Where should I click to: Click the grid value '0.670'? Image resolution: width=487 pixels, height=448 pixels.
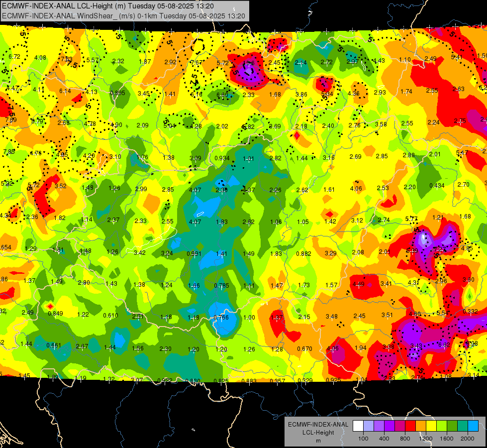pyautogui.click(x=304, y=349)
